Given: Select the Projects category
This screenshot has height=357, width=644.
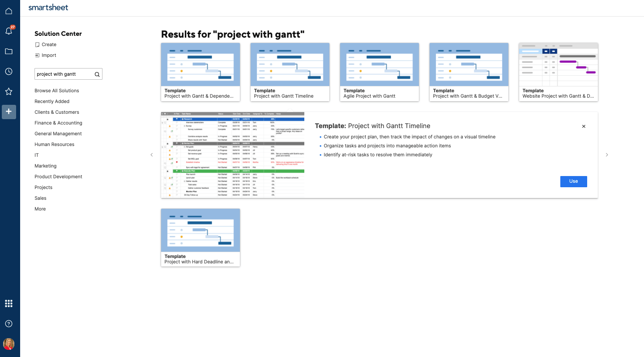Looking at the screenshot, I should [x=43, y=187].
